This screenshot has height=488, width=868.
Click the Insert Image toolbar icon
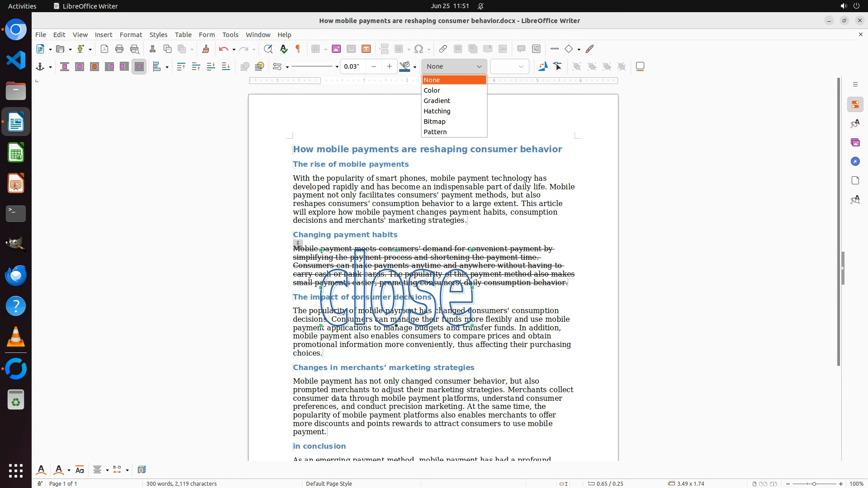336,49
